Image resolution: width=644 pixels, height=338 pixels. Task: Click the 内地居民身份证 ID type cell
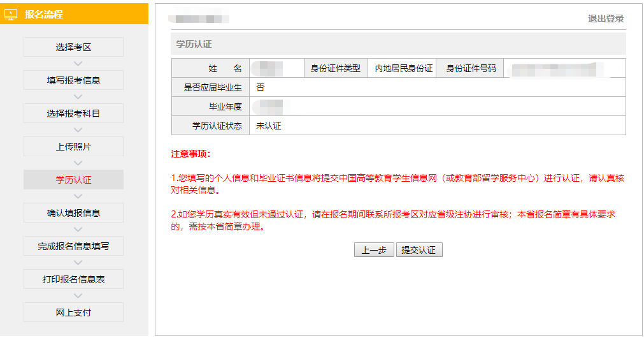point(403,68)
